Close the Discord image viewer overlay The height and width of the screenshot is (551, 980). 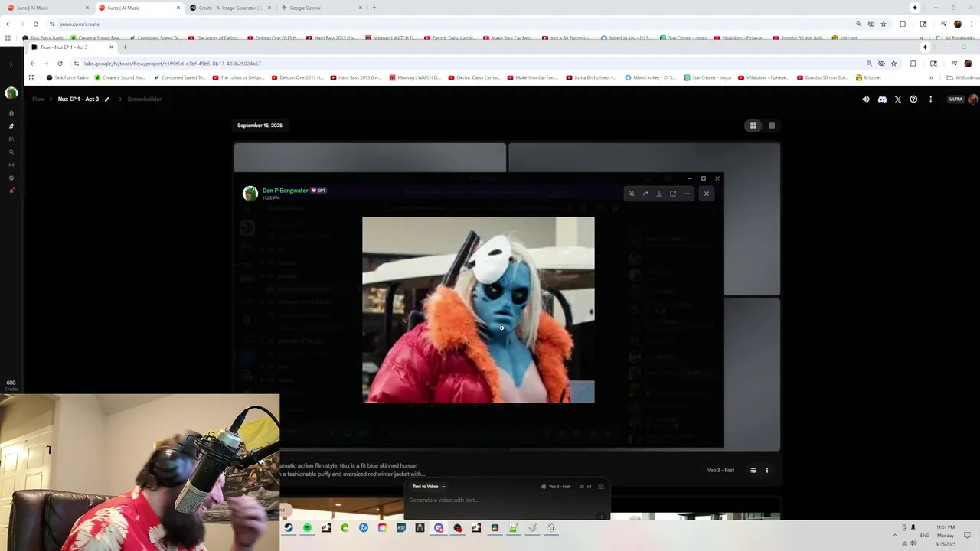tap(707, 194)
